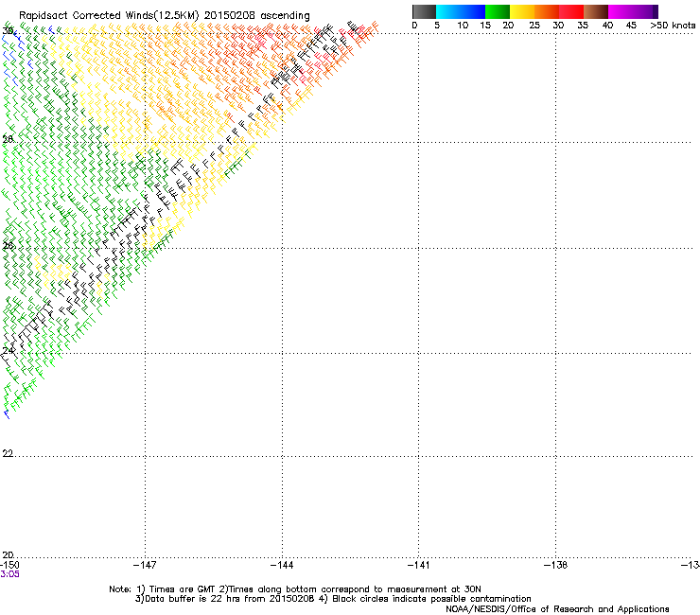
Task: Click the gray 0-5 knots color swatch
Action: click(424, 11)
